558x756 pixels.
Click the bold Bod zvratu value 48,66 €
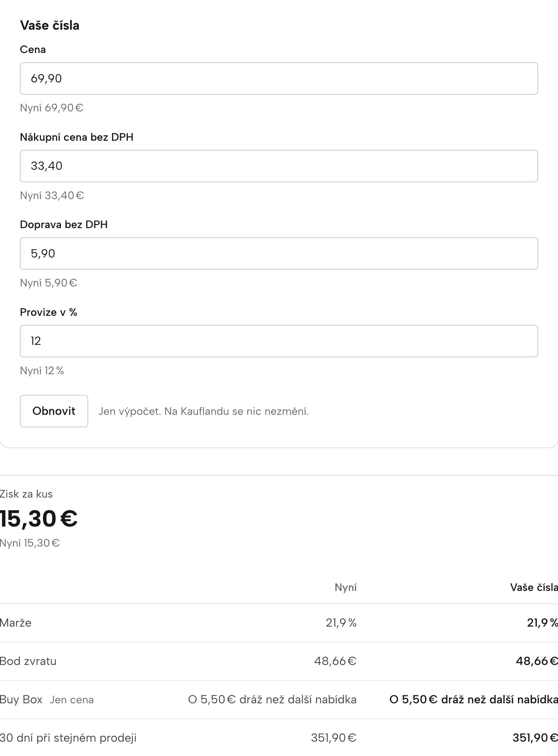point(537,661)
